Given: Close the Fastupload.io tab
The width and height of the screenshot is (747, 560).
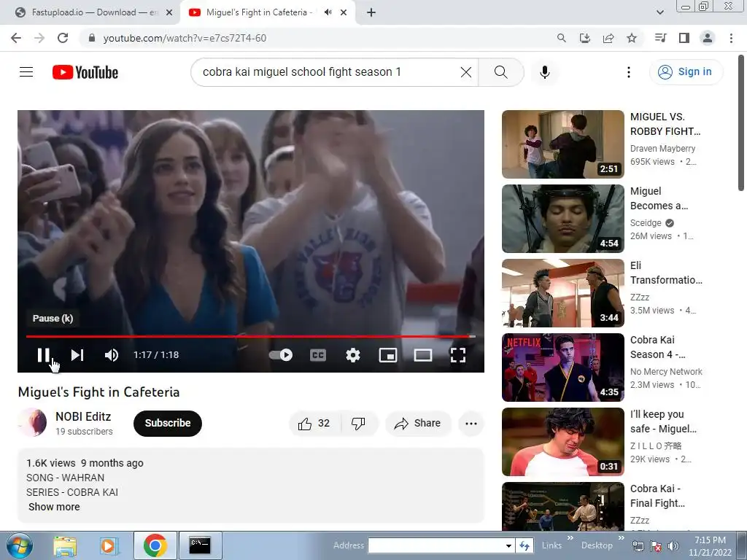Looking at the screenshot, I should tap(169, 13).
